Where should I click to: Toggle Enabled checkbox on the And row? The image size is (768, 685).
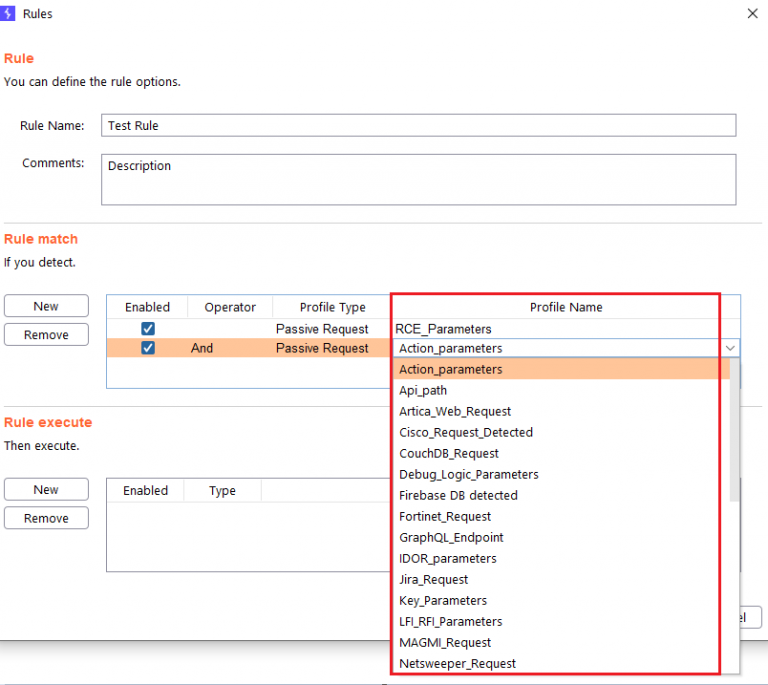point(148,348)
